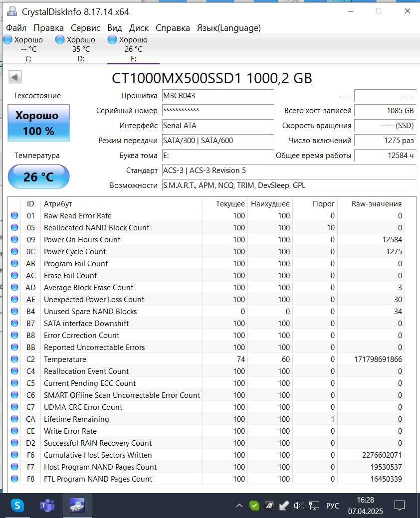Open the Язык(Language) menu
Image resolution: width=420 pixels, height=518 pixels.
click(x=228, y=28)
